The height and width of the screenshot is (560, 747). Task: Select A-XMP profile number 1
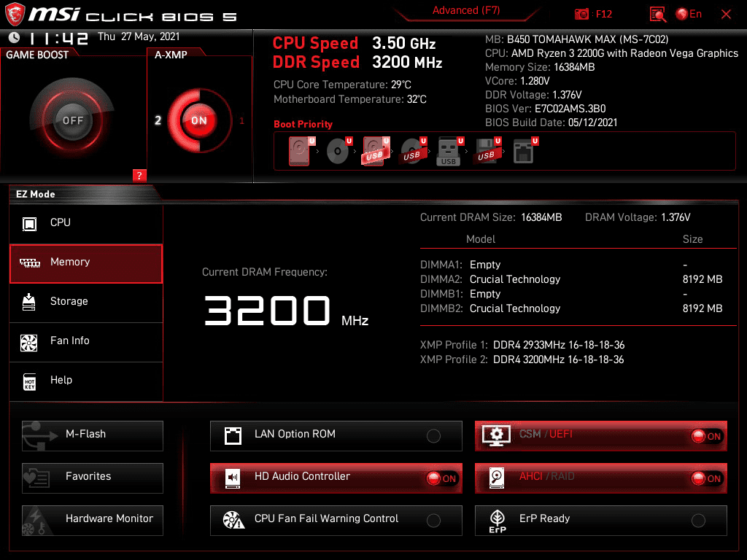coord(242,121)
